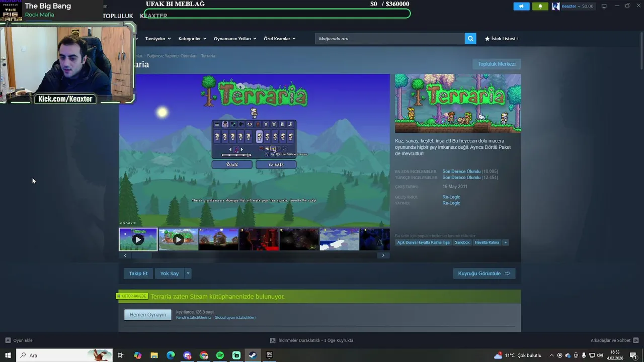Screen dimensions: 644x362
Task: Focus the Mağazada ara search field
Action: pos(390,39)
